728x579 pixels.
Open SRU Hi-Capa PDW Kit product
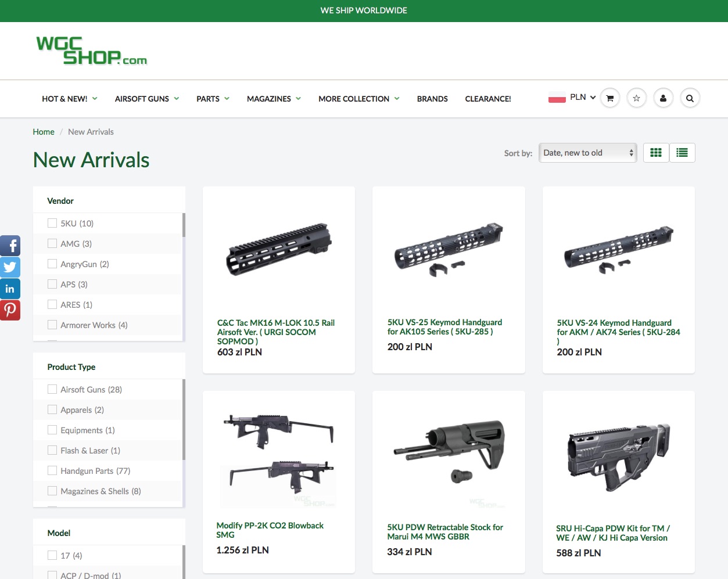tap(613, 533)
